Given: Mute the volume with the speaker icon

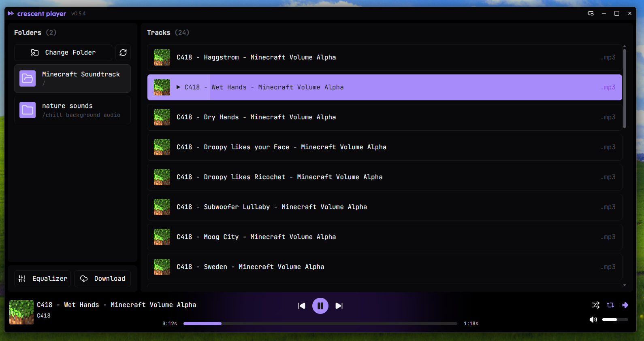Looking at the screenshot, I should 593,320.
